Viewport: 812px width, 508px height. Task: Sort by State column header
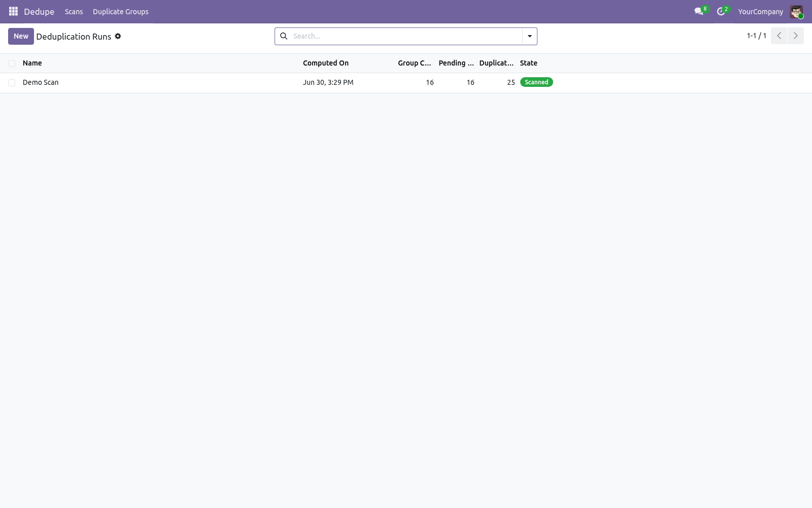pyautogui.click(x=528, y=63)
